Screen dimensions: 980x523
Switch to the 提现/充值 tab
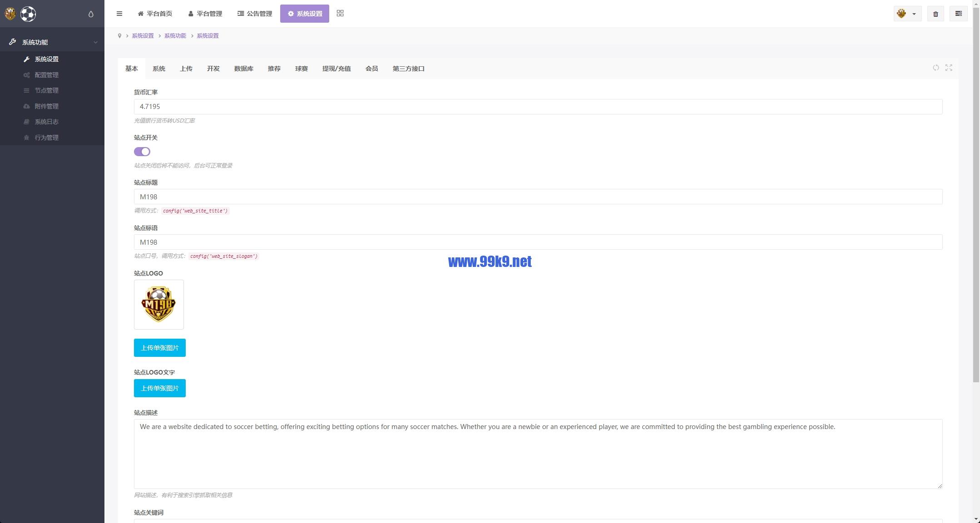coord(337,69)
